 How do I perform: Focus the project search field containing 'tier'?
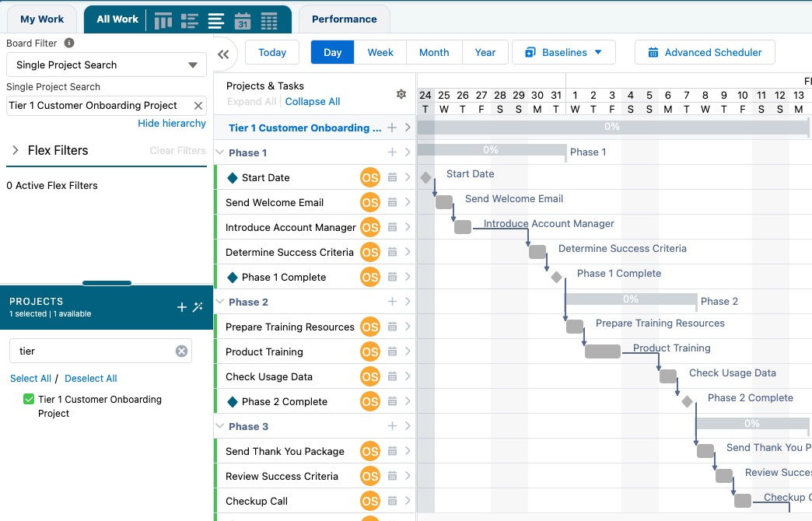(x=100, y=351)
